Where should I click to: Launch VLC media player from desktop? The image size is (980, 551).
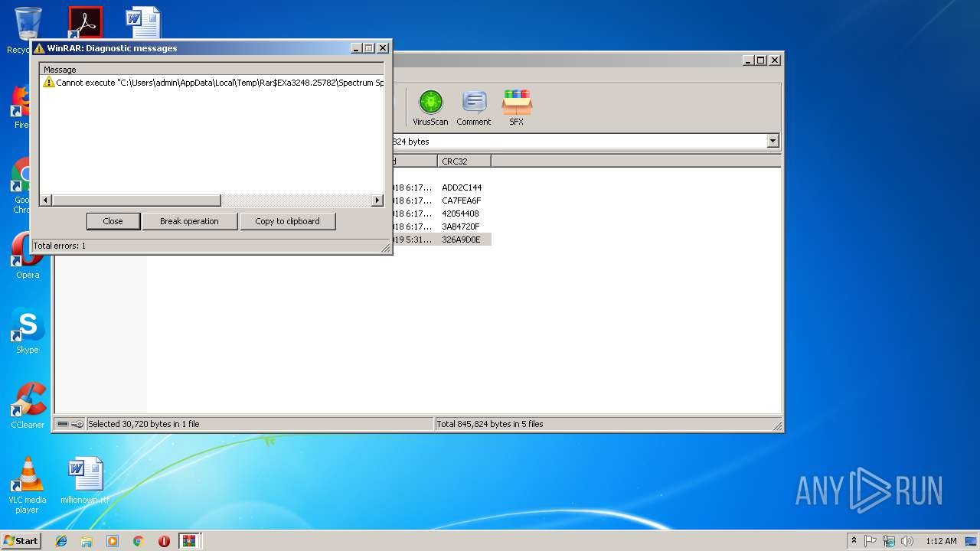[x=28, y=485]
